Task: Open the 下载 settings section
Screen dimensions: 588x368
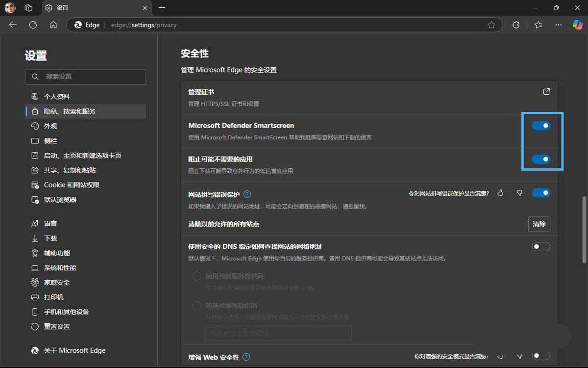Action: [x=85, y=238]
